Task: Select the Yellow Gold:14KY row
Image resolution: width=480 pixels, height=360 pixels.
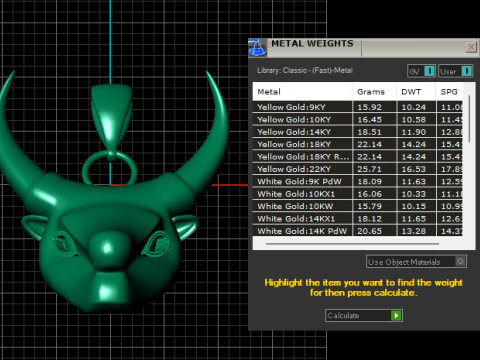Action: pos(358,132)
